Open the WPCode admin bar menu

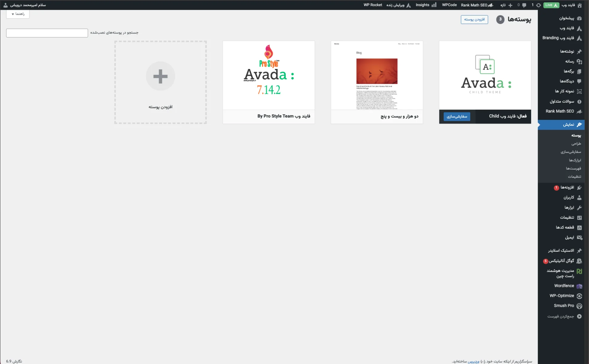point(449,5)
